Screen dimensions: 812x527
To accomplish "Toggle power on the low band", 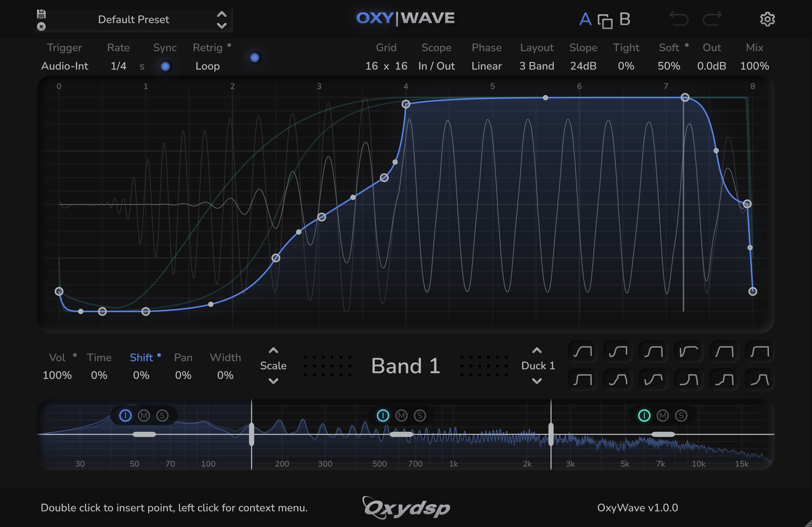I will click(125, 416).
